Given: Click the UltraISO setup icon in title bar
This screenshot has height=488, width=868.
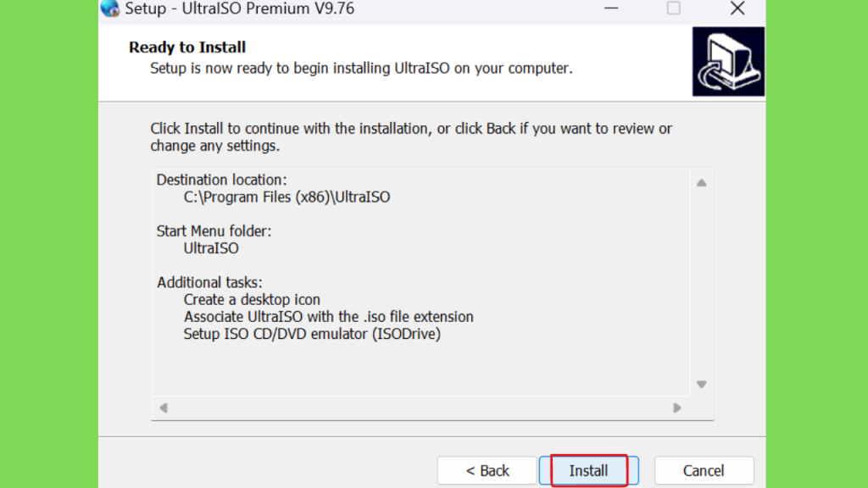Looking at the screenshot, I should pyautogui.click(x=109, y=8).
